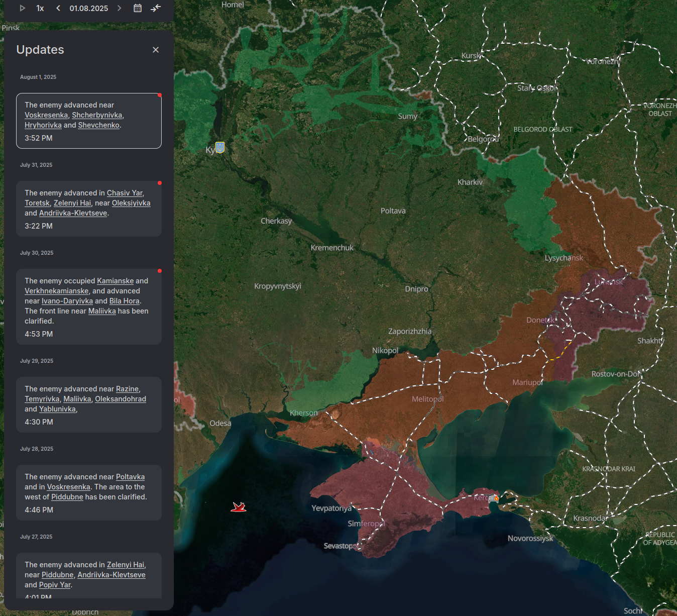Image resolution: width=677 pixels, height=616 pixels.
Task: Open Andriivka-Klevtseve link in July 27 update
Action: click(111, 575)
